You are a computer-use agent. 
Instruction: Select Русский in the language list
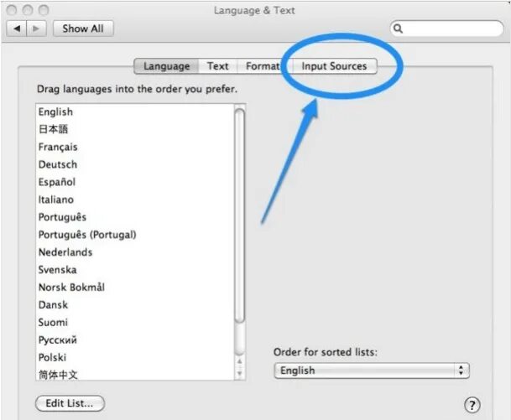135,340
